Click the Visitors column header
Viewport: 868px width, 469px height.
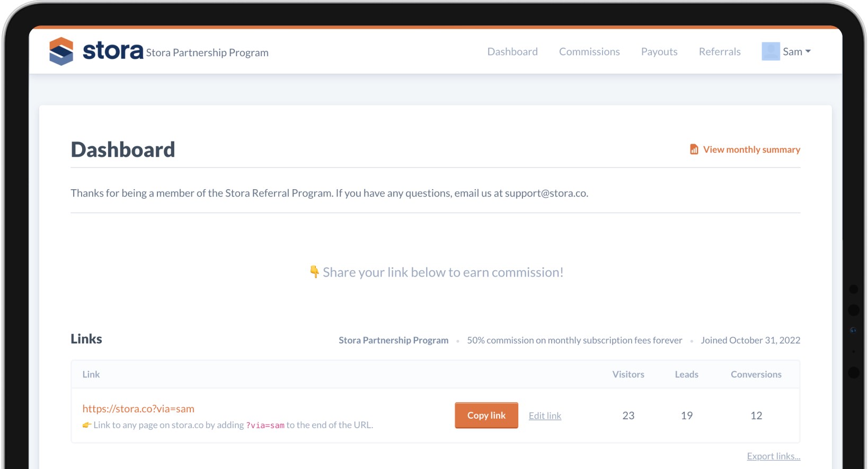click(x=628, y=374)
